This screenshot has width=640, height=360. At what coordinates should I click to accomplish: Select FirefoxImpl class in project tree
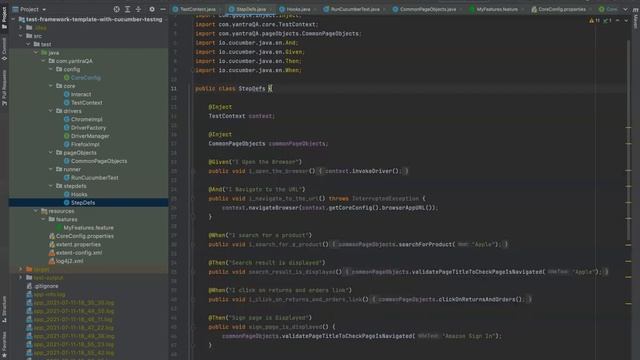coord(85,144)
